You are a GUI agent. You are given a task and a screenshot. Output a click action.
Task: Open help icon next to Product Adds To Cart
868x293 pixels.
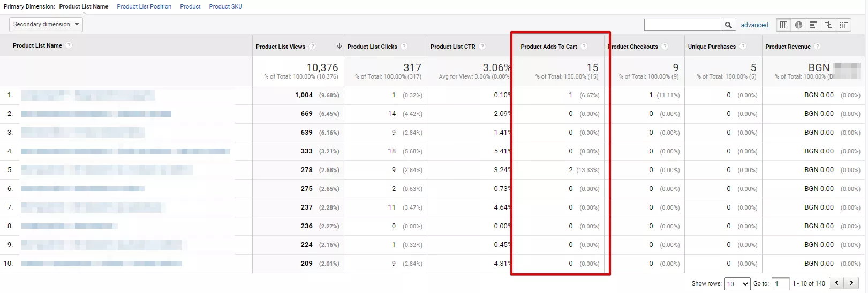584,47
